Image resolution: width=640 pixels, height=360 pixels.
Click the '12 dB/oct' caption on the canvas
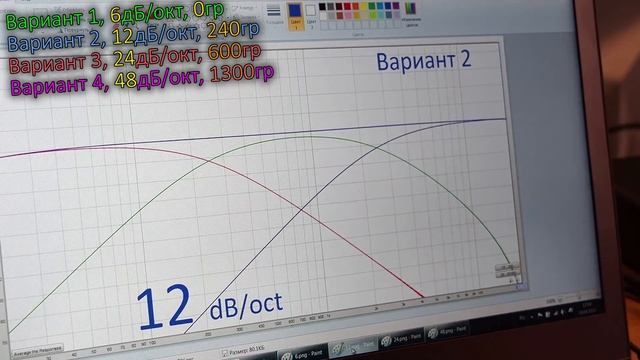pos(209,307)
